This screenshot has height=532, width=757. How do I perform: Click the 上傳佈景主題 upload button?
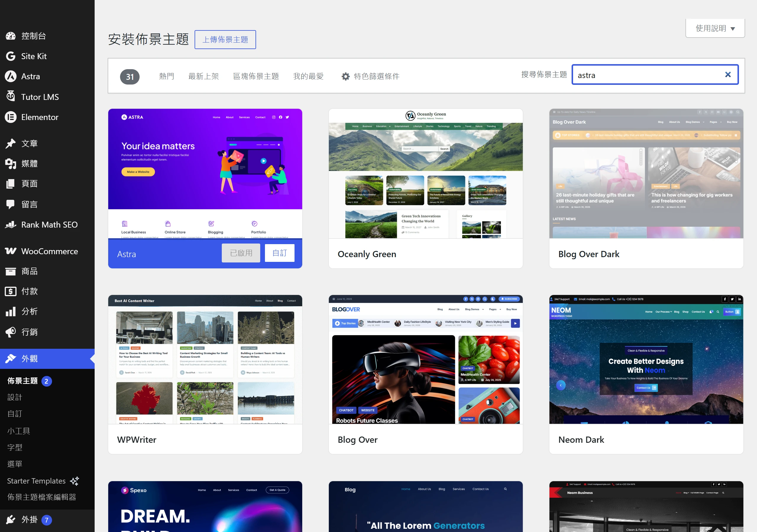pyautogui.click(x=225, y=40)
